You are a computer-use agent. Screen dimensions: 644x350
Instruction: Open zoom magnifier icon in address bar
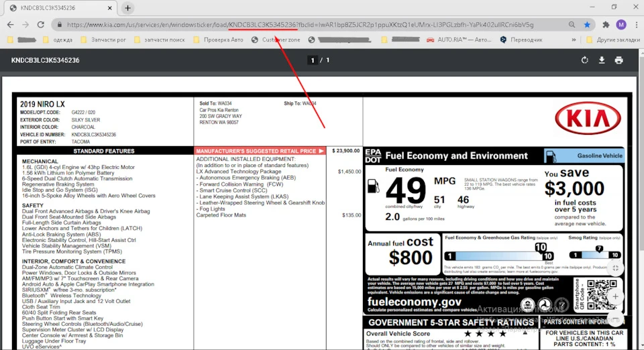point(572,25)
